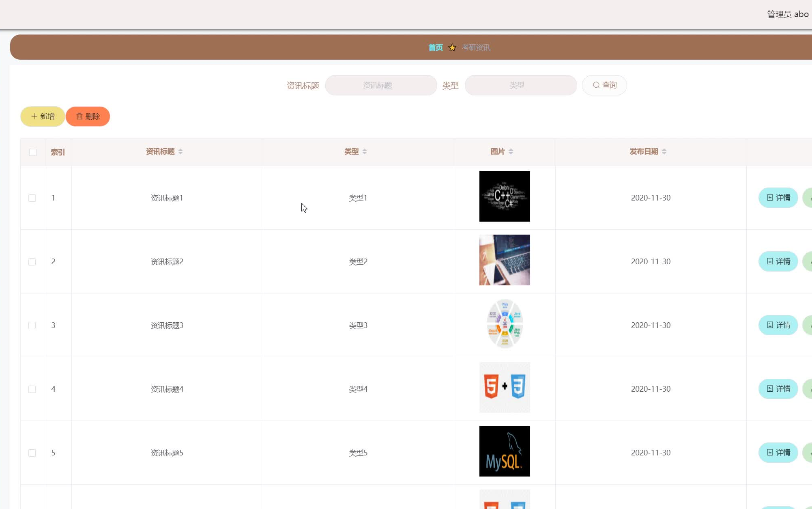The image size is (812, 509).
Task: Open 详情 details for row 资讯标题2
Action: tap(778, 261)
